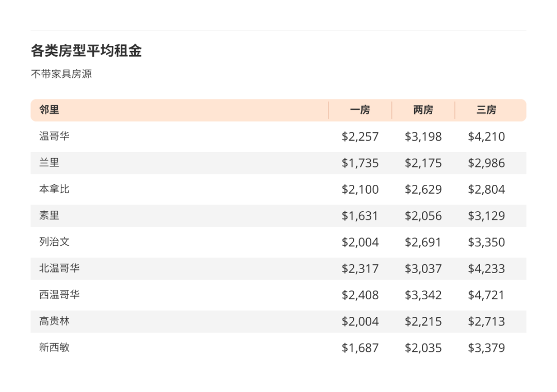Image resolution: width=557 pixels, height=392 pixels.
Task: Click the 新西敏 row label
Action: [54, 347]
